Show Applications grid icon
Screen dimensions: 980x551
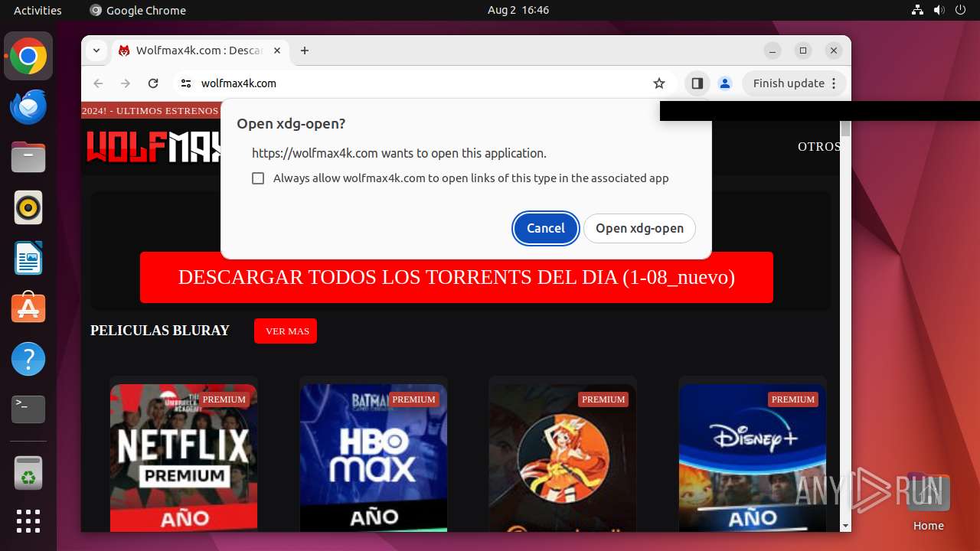pos(28,521)
